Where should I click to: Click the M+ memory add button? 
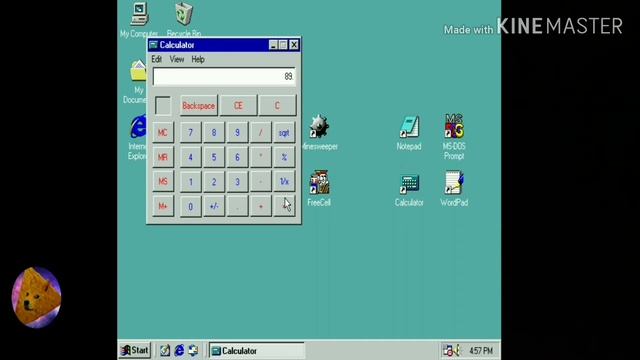pos(163,206)
